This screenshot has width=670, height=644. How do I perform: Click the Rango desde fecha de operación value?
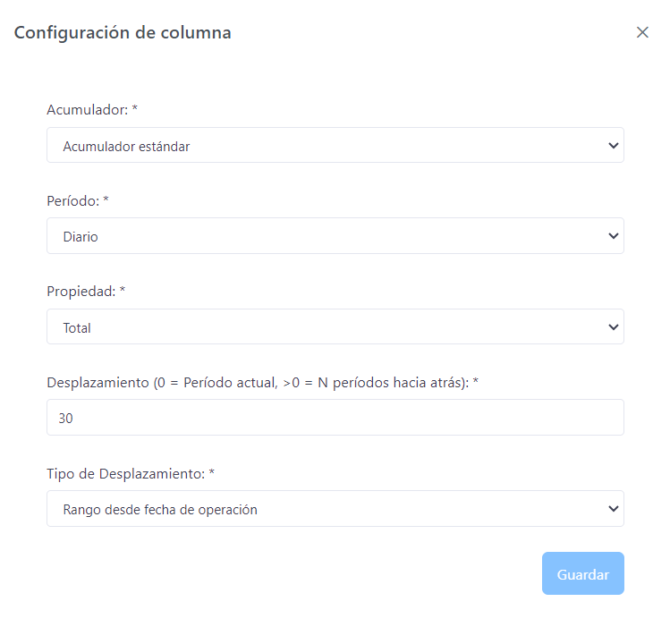click(x=160, y=510)
